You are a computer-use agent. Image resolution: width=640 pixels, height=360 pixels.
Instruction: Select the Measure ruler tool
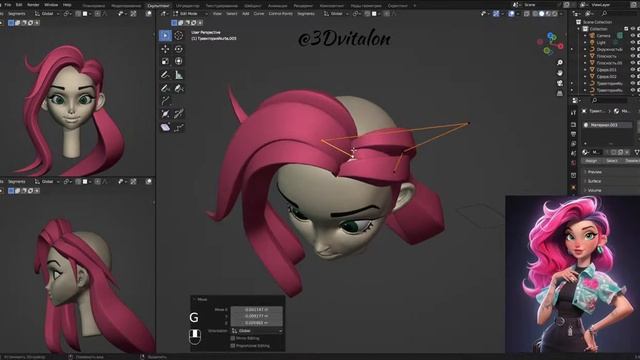coord(179,75)
